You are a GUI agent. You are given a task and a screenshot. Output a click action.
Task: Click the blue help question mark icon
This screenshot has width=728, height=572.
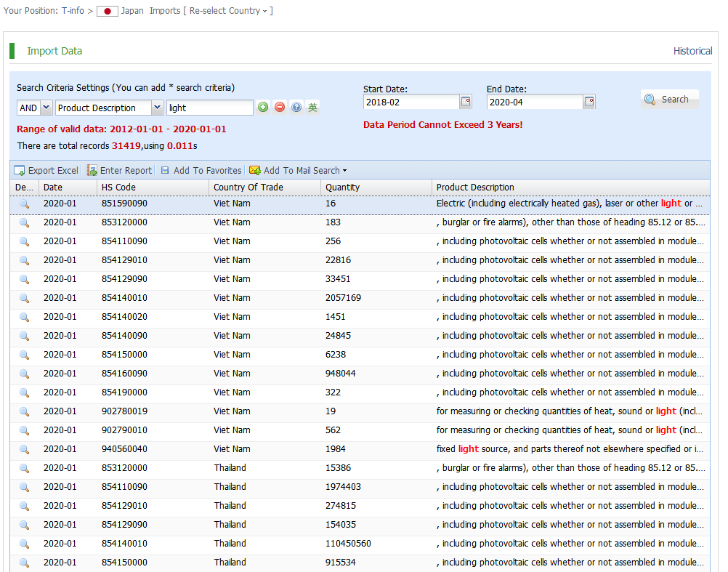[x=296, y=108]
